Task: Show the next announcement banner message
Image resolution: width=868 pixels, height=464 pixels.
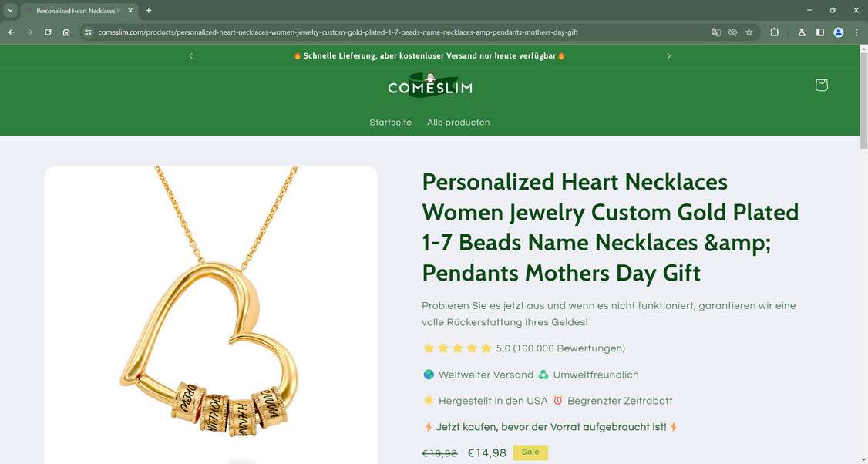Action: pyautogui.click(x=668, y=55)
